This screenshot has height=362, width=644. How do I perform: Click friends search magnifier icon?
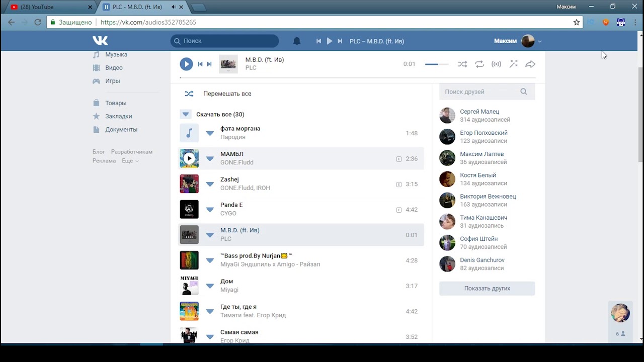pos(524,92)
